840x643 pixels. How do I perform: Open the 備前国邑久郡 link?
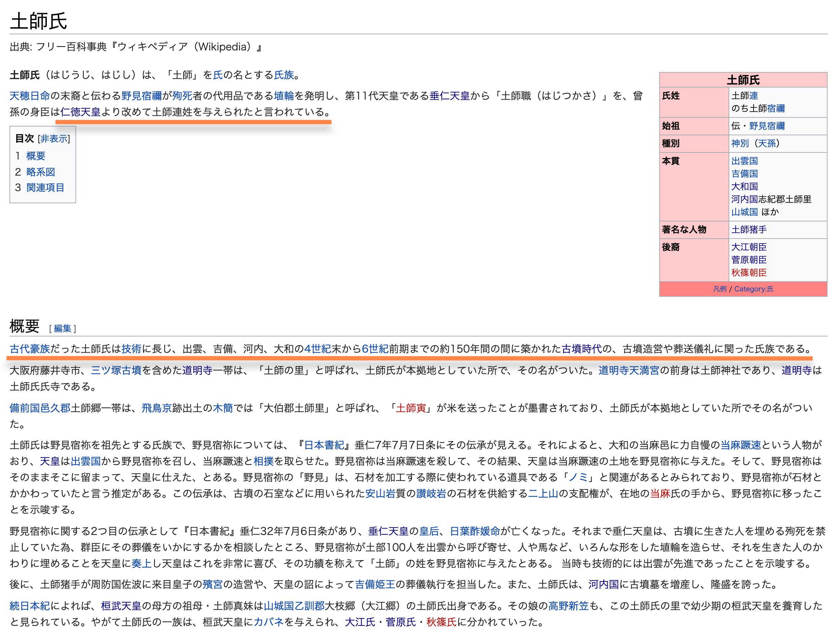(40, 408)
